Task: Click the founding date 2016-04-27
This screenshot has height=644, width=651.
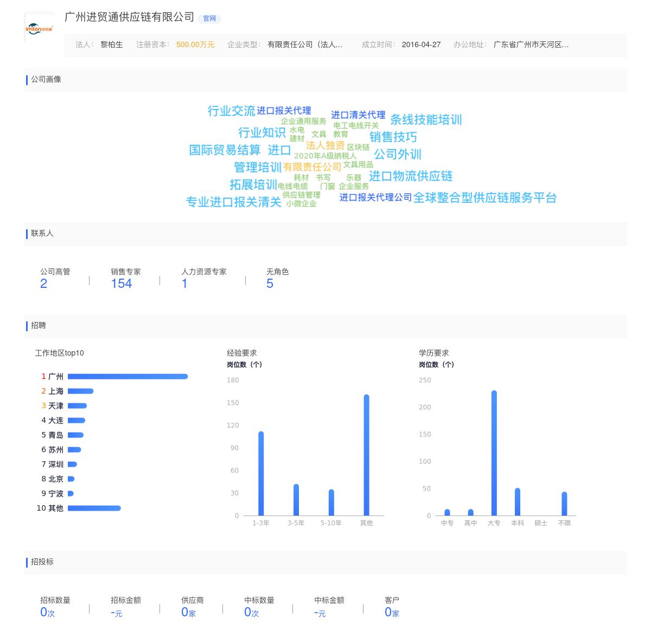Action: pyautogui.click(x=421, y=44)
